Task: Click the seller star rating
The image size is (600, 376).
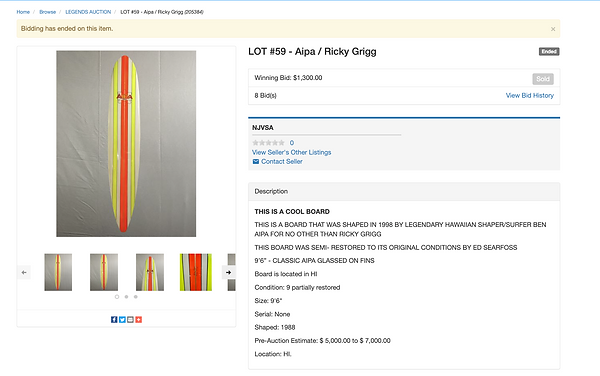Action: [268, 143]
